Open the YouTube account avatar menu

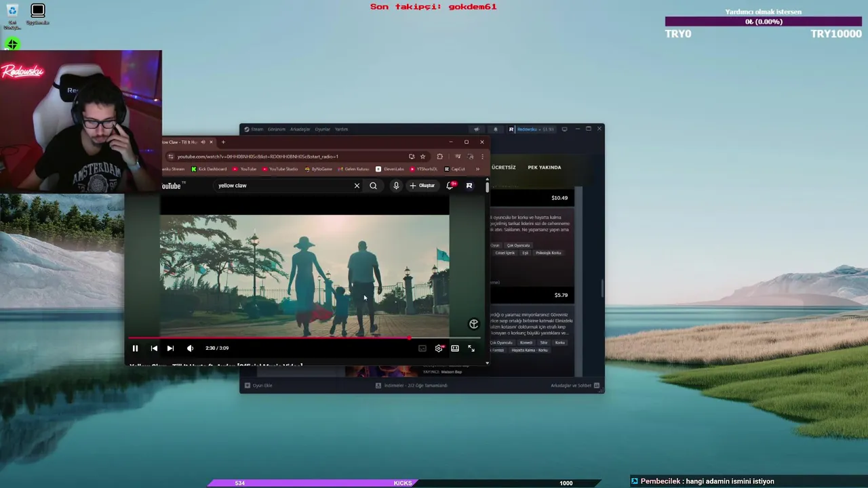(x=469, y=186)
